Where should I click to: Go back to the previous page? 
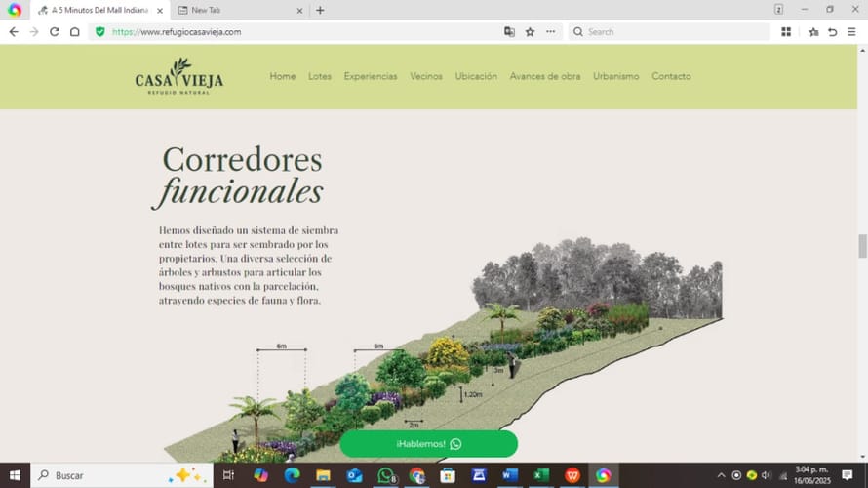[14, 32]
